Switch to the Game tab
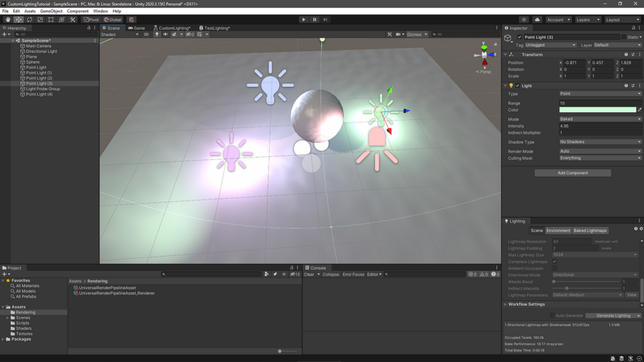Viewport: 644px width, 362px height. pyautogui.click(x=136, y=28)
